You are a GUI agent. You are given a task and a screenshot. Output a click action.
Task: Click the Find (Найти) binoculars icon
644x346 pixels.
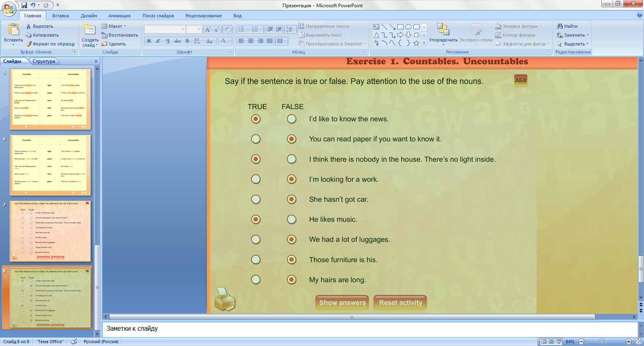(559, 26)
